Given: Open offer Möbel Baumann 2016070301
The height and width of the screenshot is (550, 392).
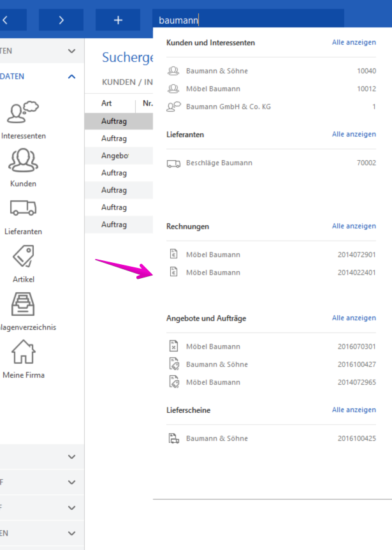Looking at the screenshot, I should tap(271, 346).
